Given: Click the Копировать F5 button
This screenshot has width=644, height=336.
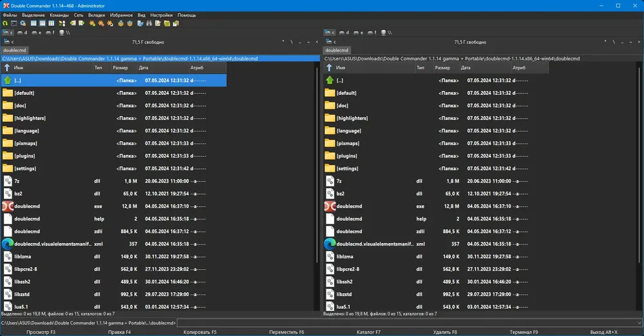Looking at the screenshot, I should coord(200,332).
